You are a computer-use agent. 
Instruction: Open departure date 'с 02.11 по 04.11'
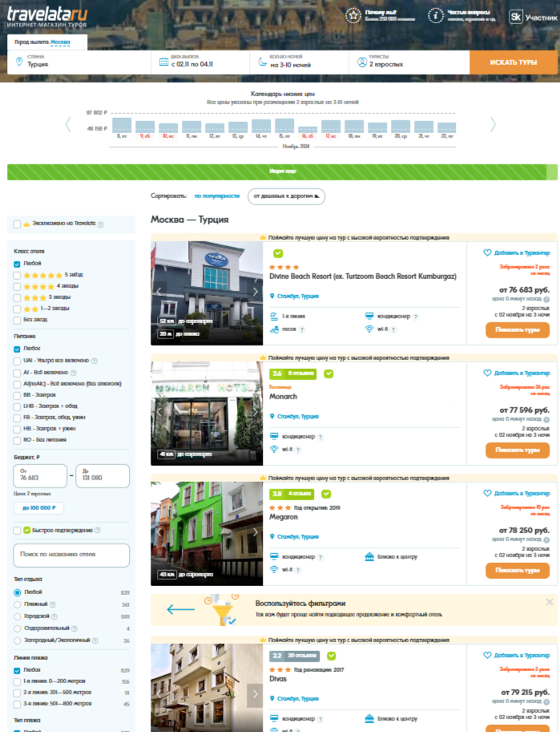point(200,62)
